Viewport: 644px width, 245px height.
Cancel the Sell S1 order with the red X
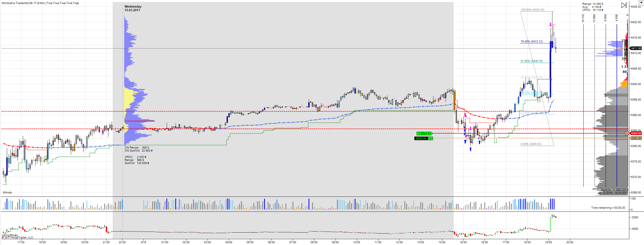click(x=627, y=133)
